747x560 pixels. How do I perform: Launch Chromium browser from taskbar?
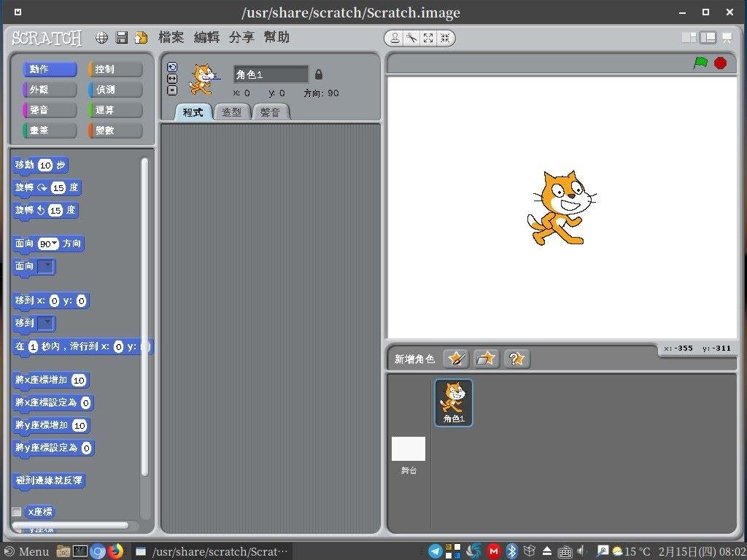(x=98, y=551)
